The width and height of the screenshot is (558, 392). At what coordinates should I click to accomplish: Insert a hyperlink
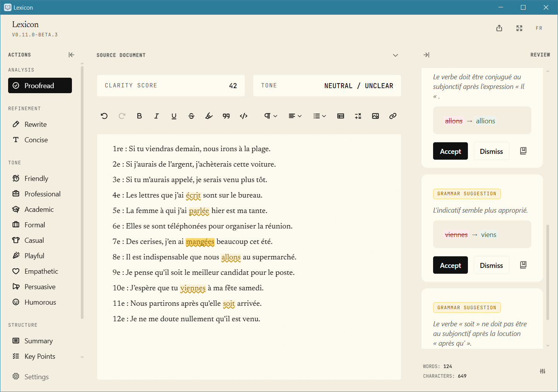tap(393, 116)
